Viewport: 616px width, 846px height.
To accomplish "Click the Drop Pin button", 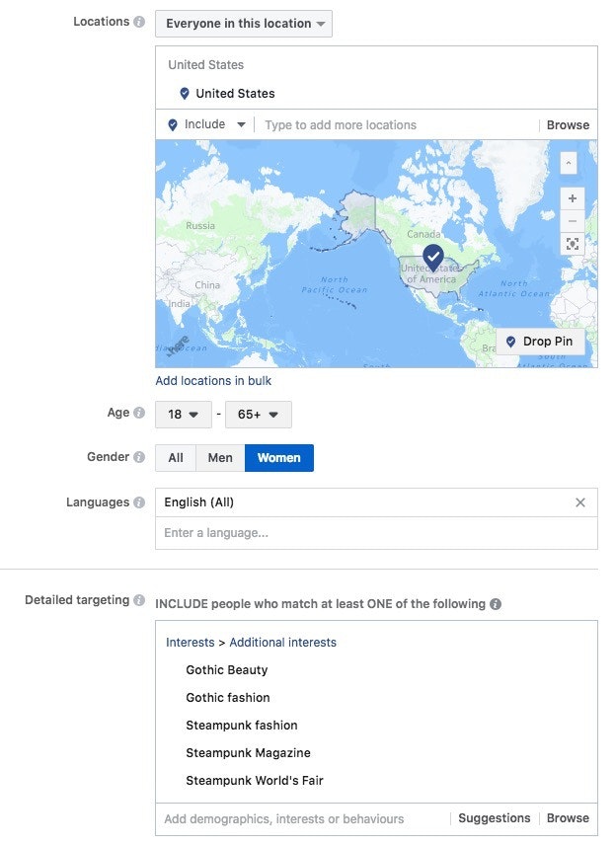I will [x=541, y=342].
